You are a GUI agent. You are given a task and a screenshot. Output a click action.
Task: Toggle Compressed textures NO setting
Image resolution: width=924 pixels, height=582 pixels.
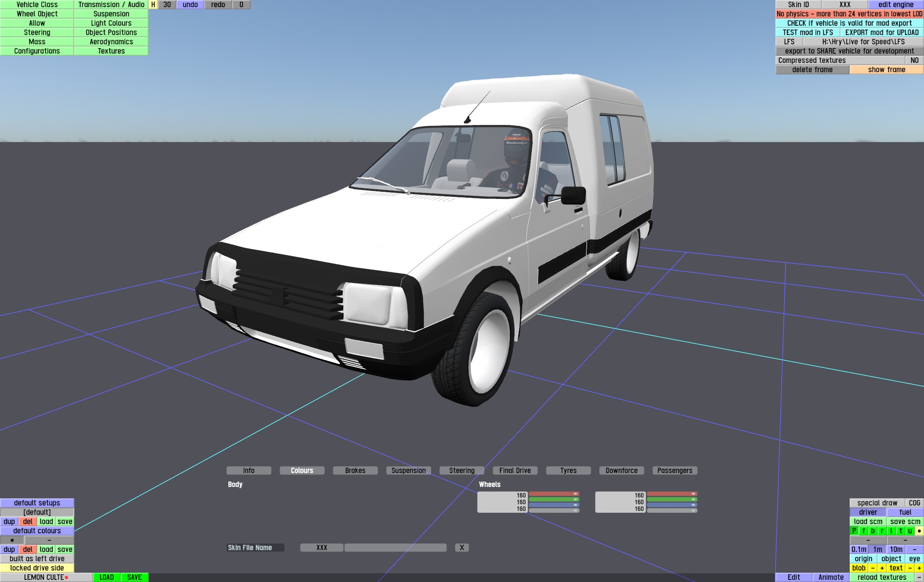click(914, 60)
